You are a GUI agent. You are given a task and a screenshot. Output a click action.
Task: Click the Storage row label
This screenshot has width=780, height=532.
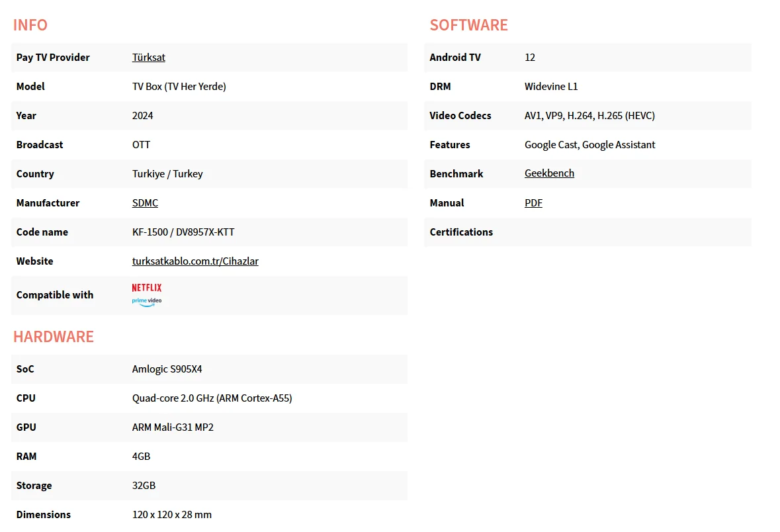tap(34, 486)
